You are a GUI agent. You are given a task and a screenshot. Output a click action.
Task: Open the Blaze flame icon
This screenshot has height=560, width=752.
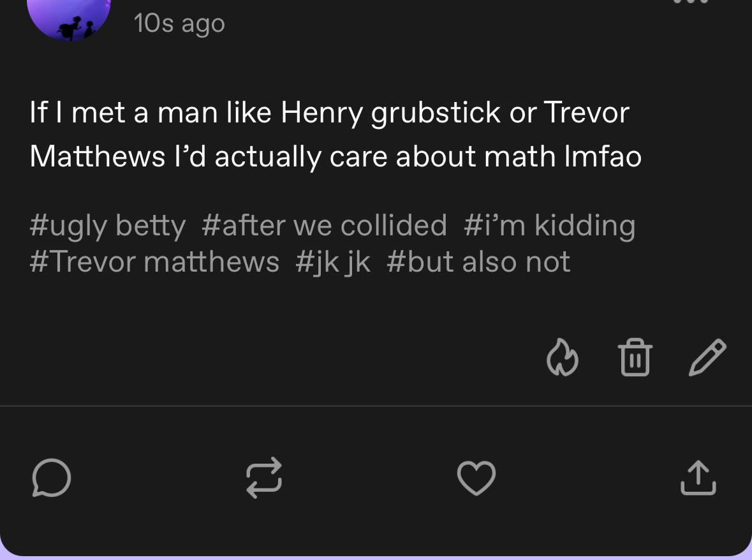click(x=562, y=357)
